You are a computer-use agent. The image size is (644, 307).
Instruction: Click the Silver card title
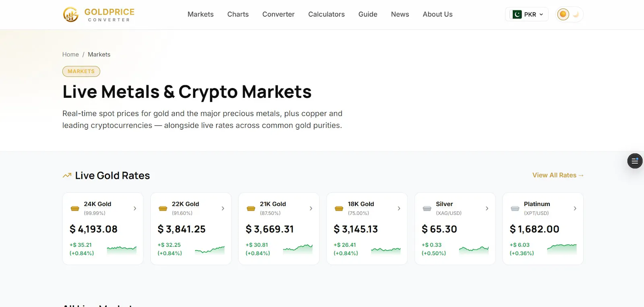(x=444, y=204)
